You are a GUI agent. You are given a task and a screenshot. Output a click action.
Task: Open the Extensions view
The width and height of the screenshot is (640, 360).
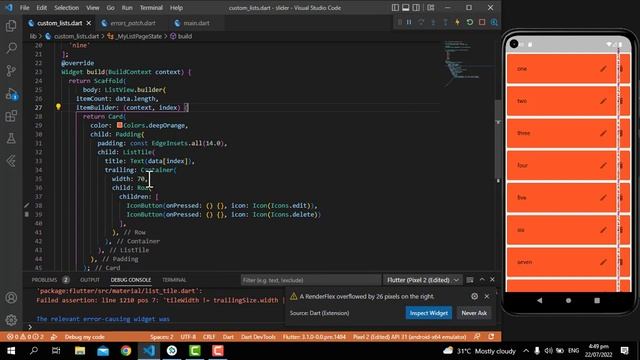[11, 116]
